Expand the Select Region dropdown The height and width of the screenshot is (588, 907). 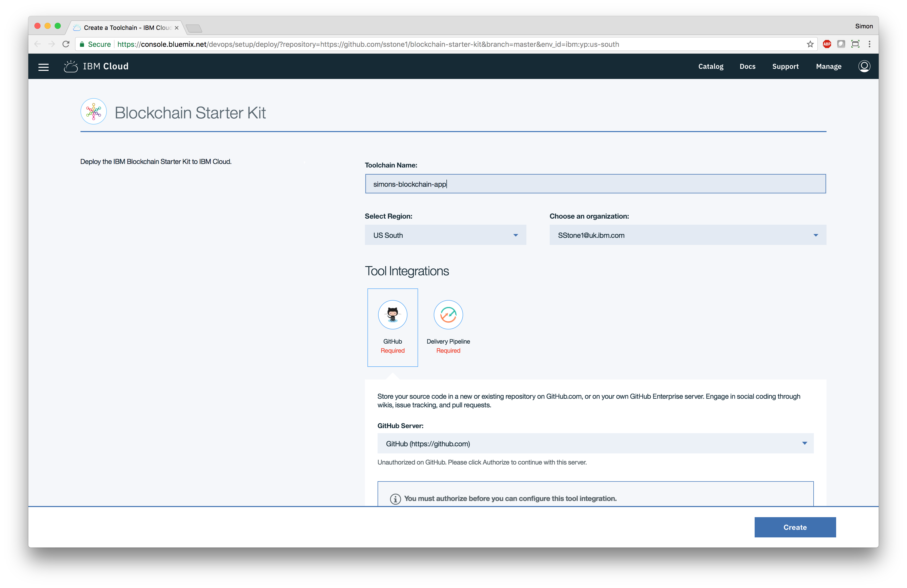click(x=445, y=235)
